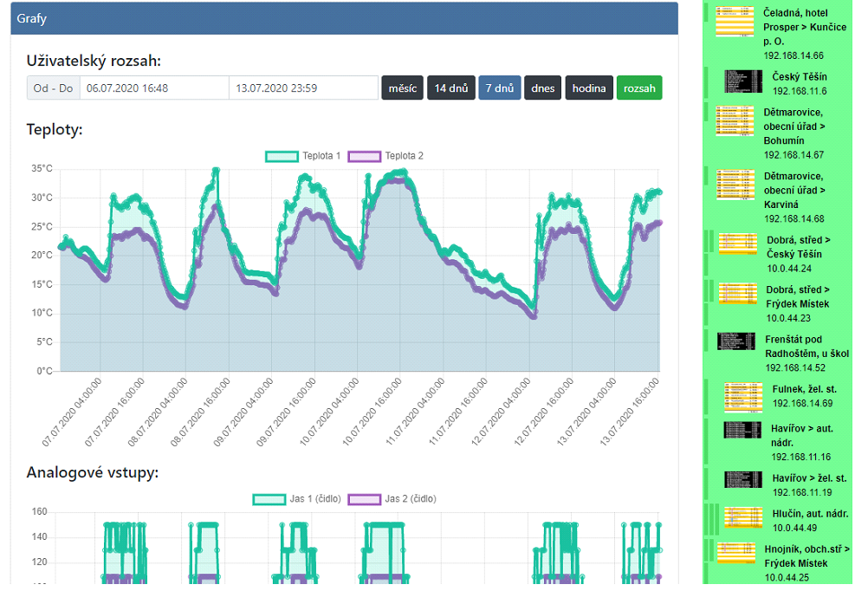Viewport: 868px width, 591px height.
Task: Open Frenštát pod Radhoštěm display thumbnail
Action: [x=736, y=341]
